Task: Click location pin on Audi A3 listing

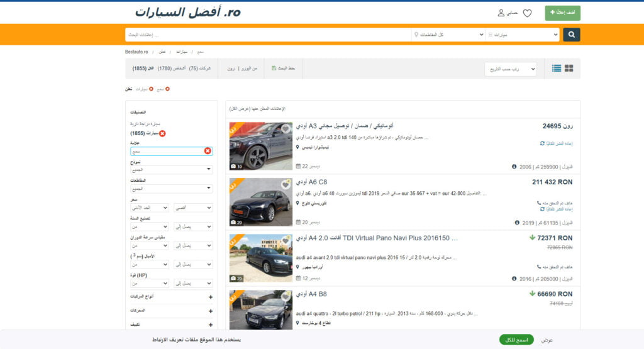Action: [x=297, y=147]
